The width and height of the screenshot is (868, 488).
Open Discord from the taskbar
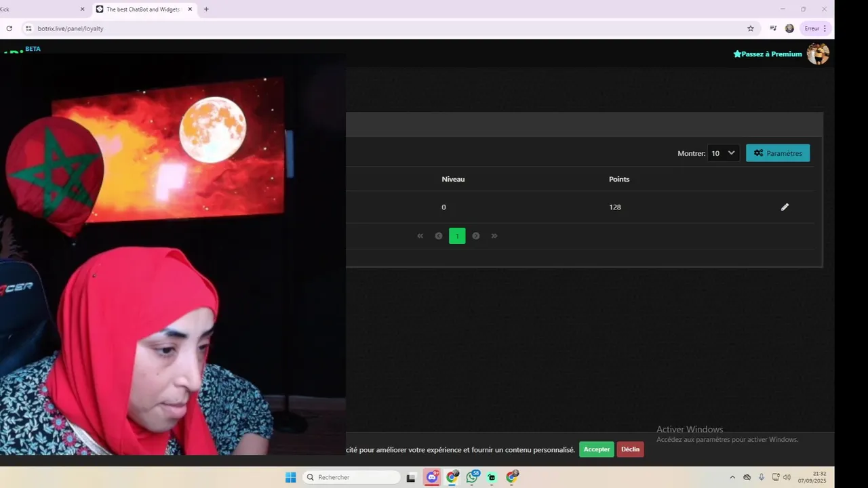click(x=432, y=477)
